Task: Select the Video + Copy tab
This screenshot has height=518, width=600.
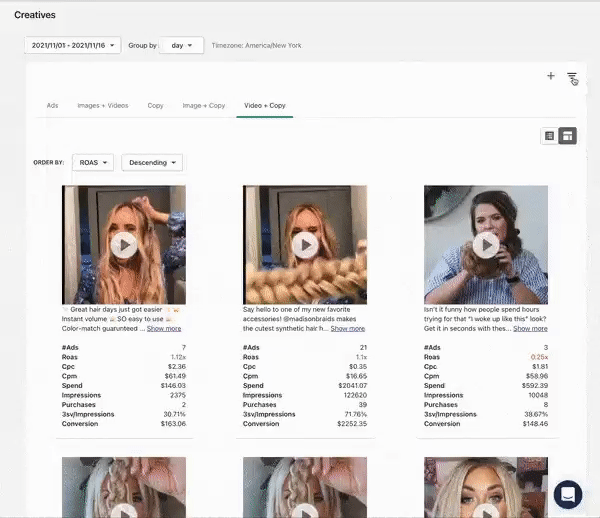Action: pyautogui.click(x=264, y=105)
